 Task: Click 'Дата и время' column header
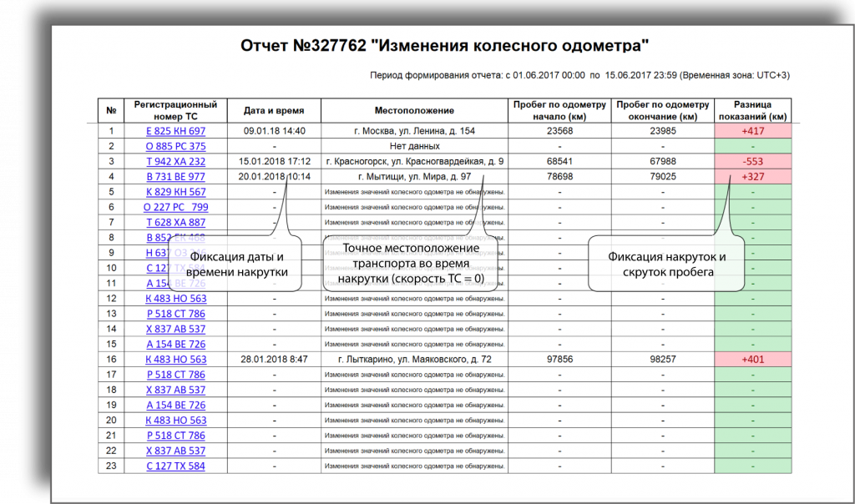(274, 111)
